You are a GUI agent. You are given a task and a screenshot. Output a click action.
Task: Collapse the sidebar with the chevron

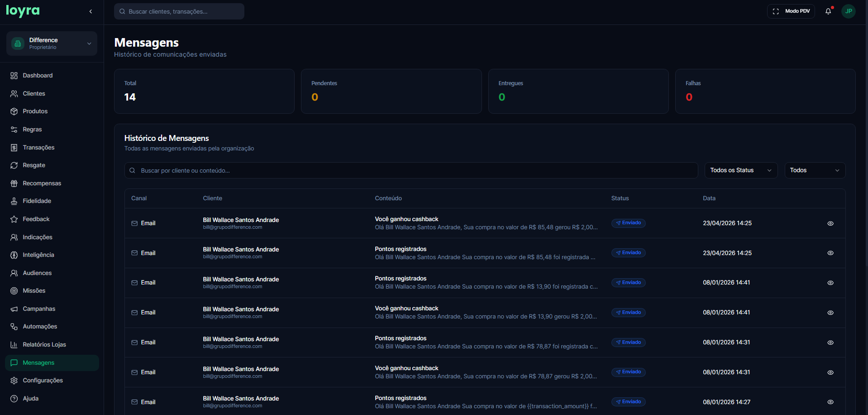point(91,11)
